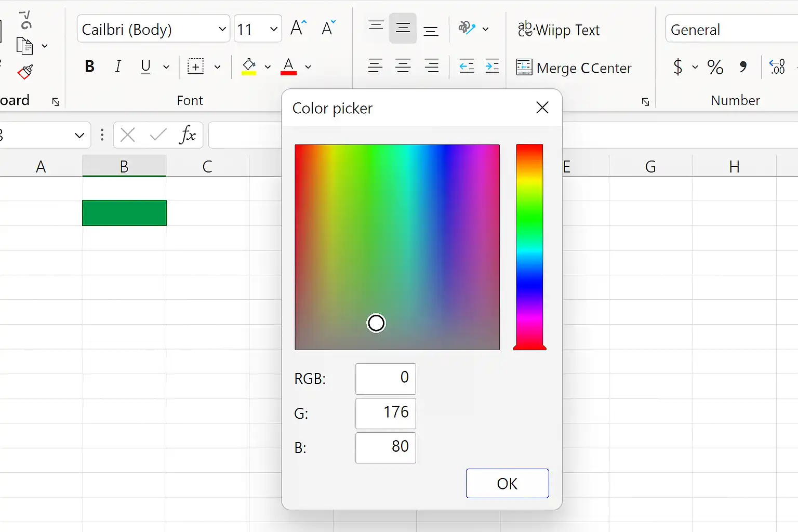Click the Orientation text rotation icon
Image resolution: width=798 pixels, height=532 pixels.
(x=467, y=28)
